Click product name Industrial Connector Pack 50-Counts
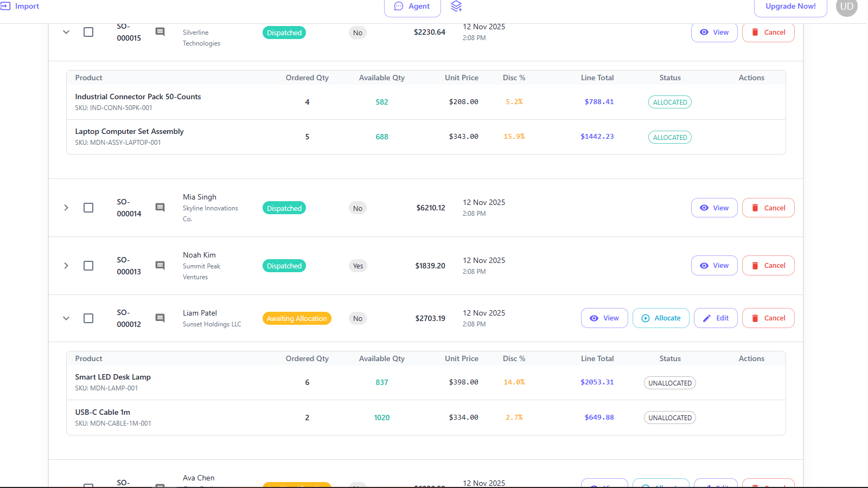This screenshot has width=868, height=488. click(x=138, y=97)
